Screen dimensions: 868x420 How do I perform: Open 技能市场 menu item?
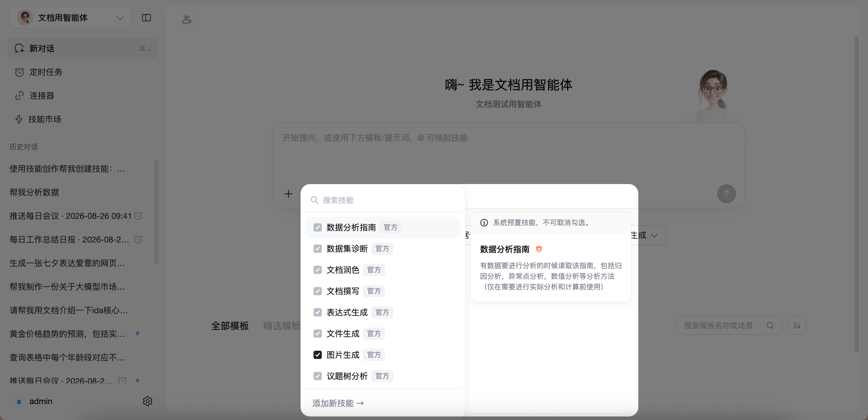[83, 119]
